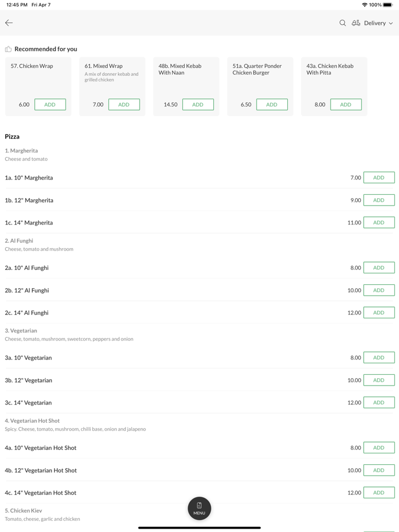Add 43a. Chicken Kebab With Pitta
The image size is (399, 532).
pyautogui.click(x=345, y=104)
